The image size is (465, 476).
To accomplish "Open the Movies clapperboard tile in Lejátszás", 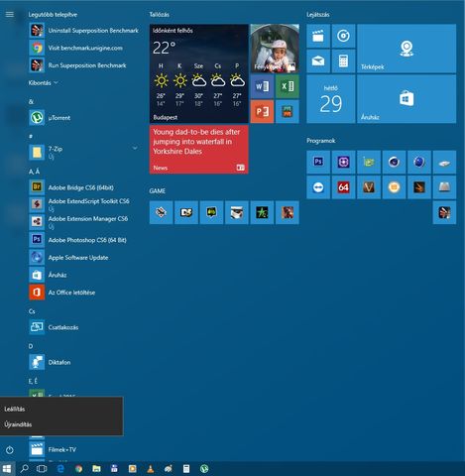I will 318,36.
